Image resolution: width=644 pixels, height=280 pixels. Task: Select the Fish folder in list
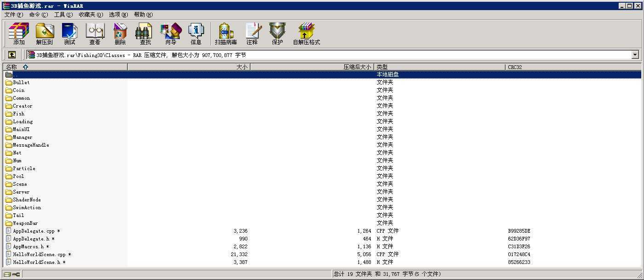(18, 114)
